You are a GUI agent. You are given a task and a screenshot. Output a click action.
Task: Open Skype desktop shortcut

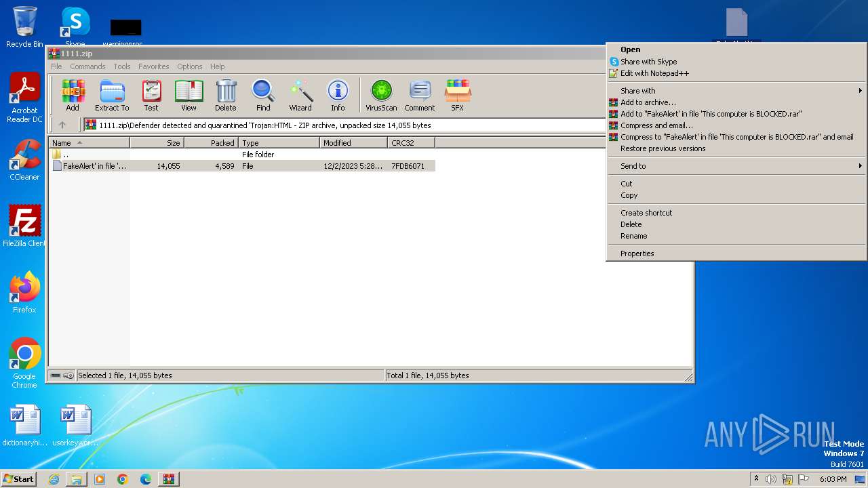click(75, 27)
